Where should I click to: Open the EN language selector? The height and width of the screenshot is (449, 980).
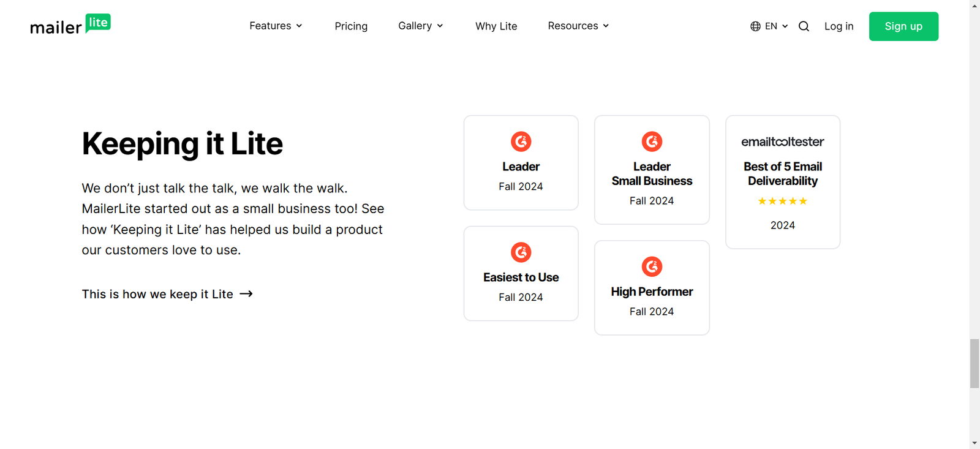coord(769,26)
